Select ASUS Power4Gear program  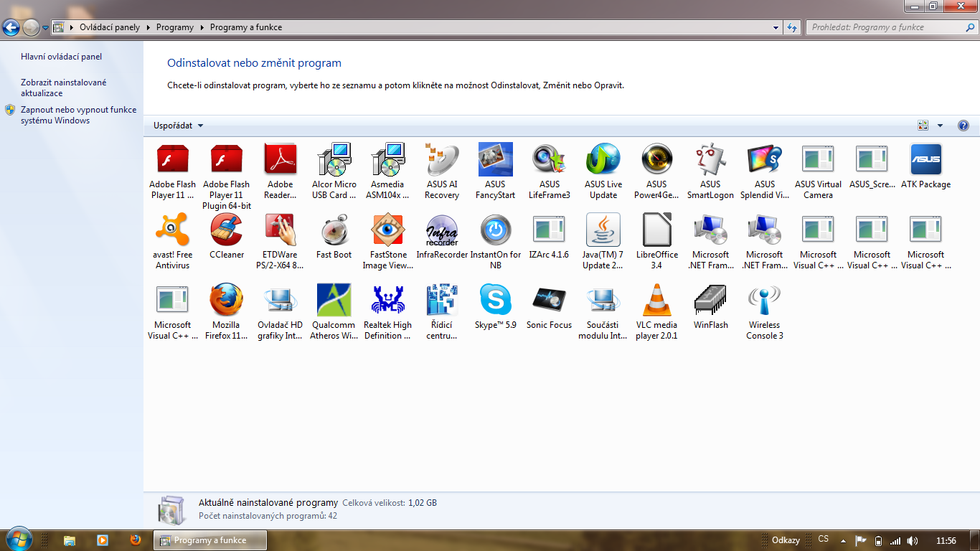(x=657, y=171)
